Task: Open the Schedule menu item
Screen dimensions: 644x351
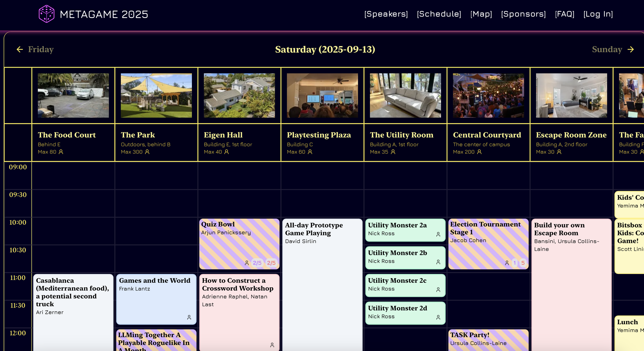Action: [439, 14]
